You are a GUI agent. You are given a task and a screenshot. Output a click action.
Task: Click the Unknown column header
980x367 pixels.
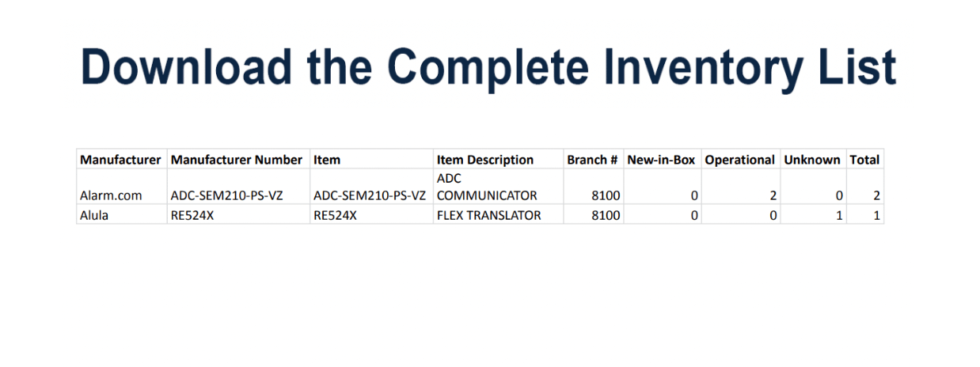(812, 160)
